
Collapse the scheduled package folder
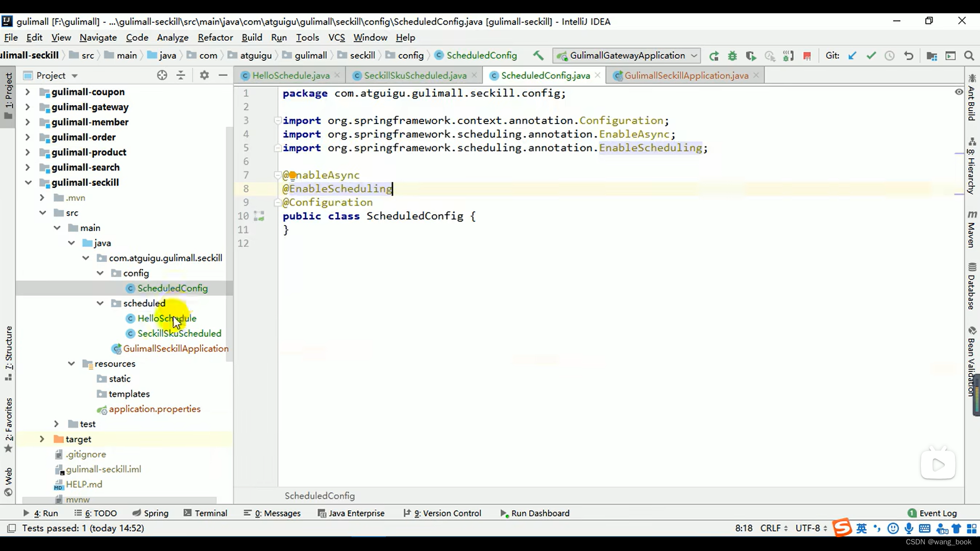pos(100,303)
